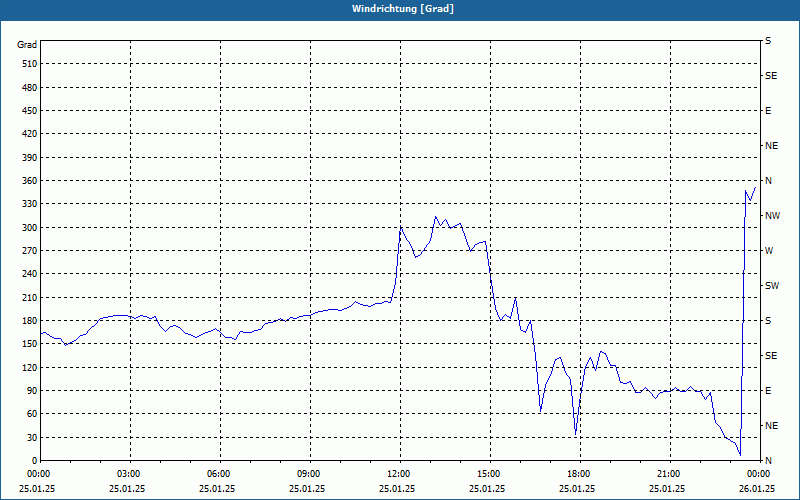800x500 pixels.
Task: Pick the 25.01.25 date under 06:00
Action: tap(217, 488)
